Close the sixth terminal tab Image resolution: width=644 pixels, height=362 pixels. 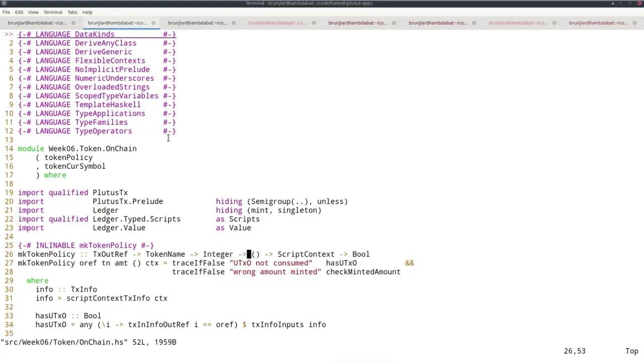coord(474,23)
